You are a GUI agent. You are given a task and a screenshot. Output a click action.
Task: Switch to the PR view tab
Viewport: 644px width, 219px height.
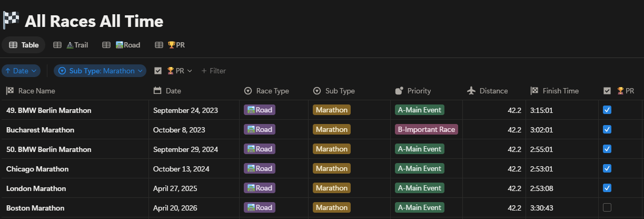(170, 45)
